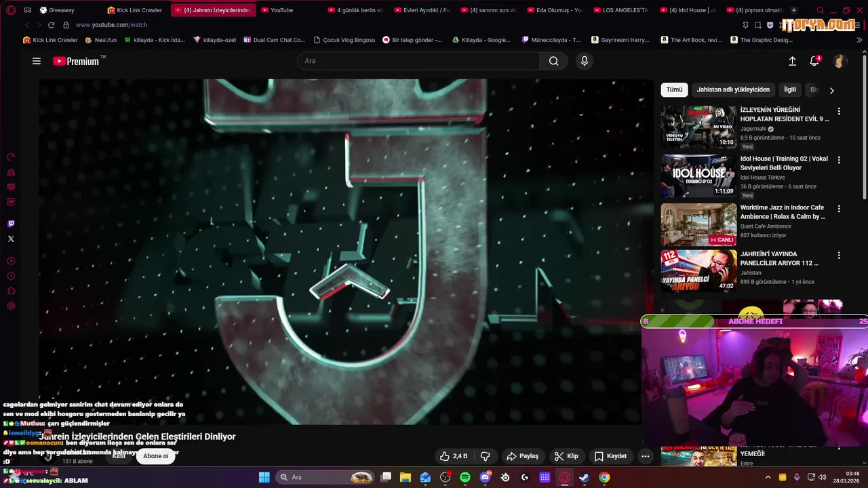Open Çocuk Vlog Bingosu bookmark

(x=344, y=40)
